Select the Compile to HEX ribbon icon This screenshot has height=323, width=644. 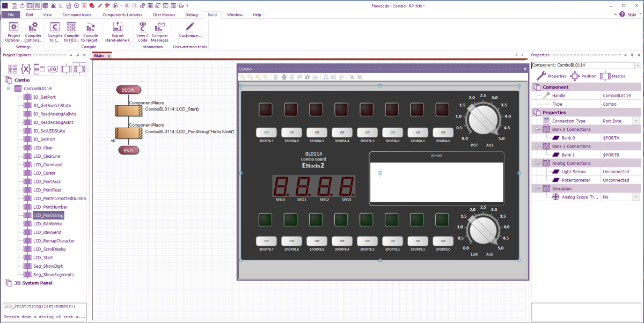coord(71,31)
